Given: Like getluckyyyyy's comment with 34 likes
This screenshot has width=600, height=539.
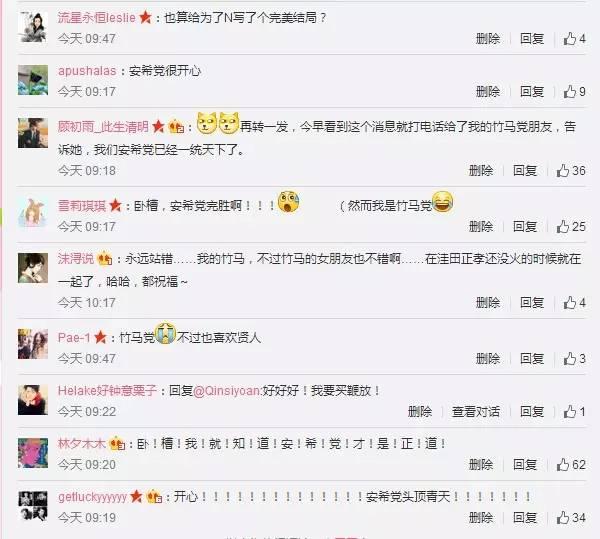Looking at the screenshot, I should (x=571, y=518).
